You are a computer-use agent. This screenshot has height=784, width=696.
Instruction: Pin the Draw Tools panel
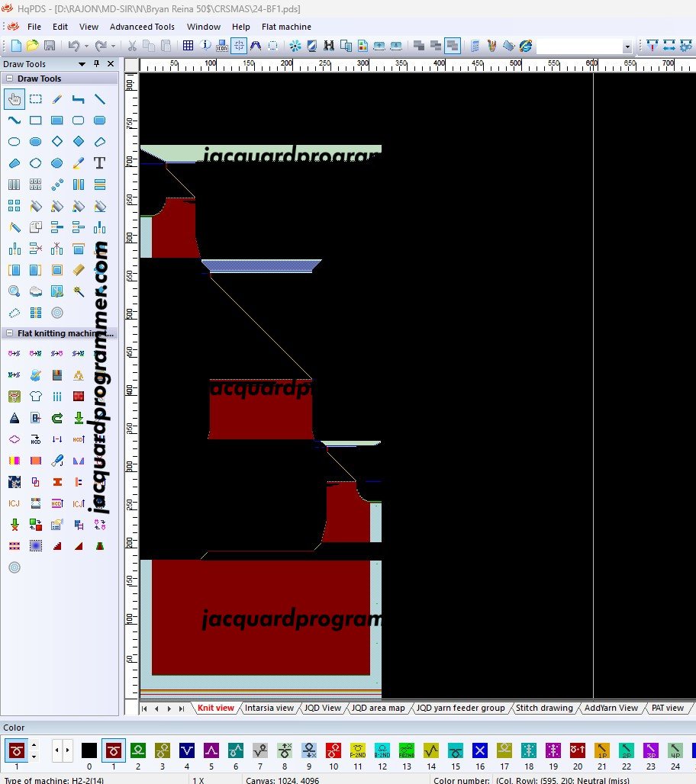[96, 64]
